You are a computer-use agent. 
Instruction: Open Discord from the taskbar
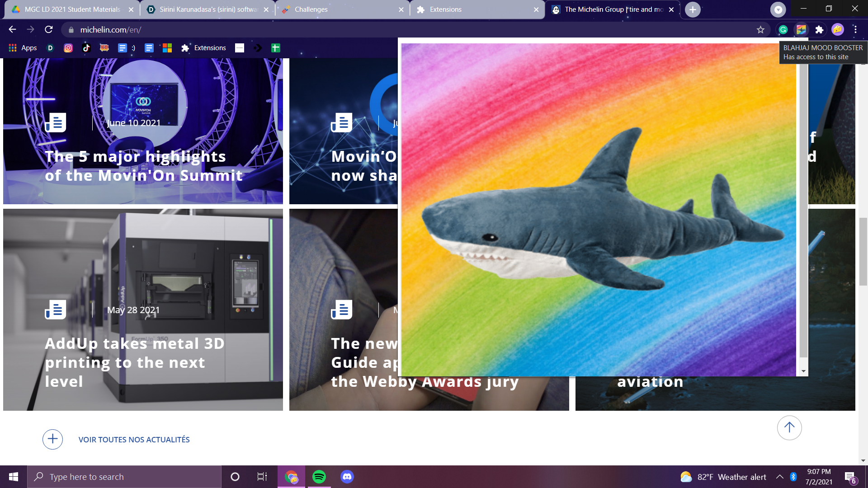coord(347,477)
